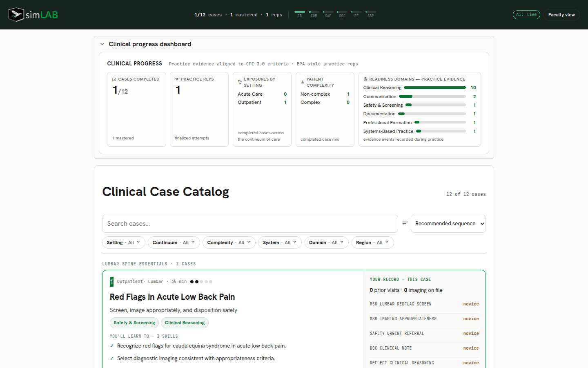
Task: Click the 'Complex' complexity row
Action: tap(325, 103)
